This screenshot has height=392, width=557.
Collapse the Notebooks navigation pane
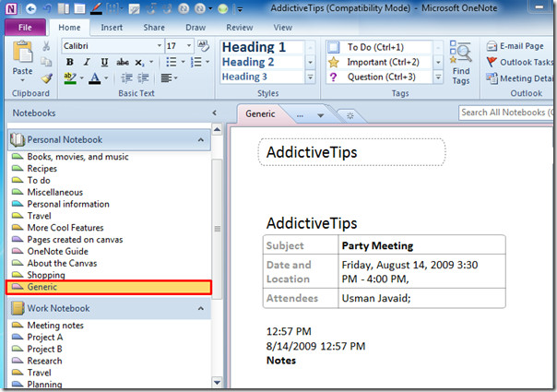[214, 113]
